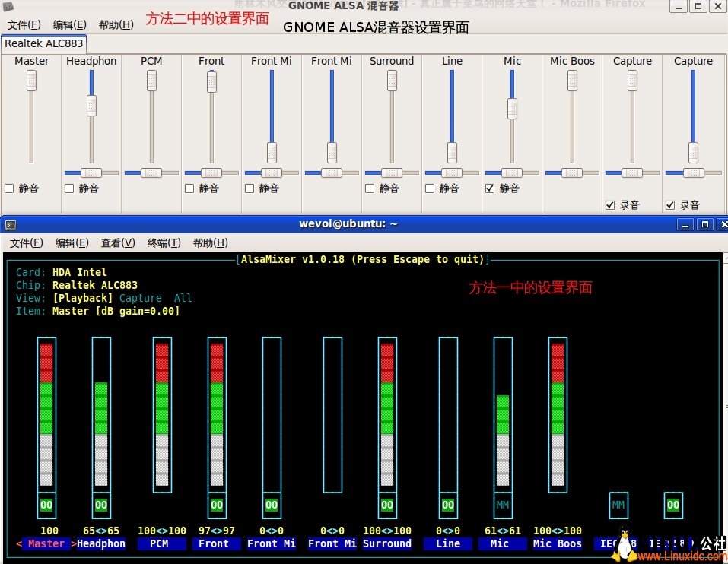Disable 录音 on the second Capture channel
Viewport: 728px width, 564px height.
pyautogui.click(x=671, y=203)
